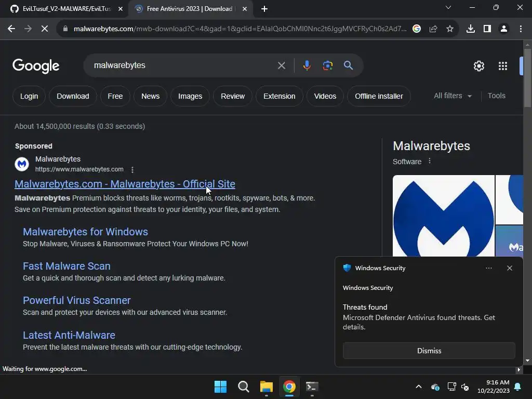The image size is (532, 399).
Task: Open Latest Anti-Malware link
Action: (x=69, y=335)
